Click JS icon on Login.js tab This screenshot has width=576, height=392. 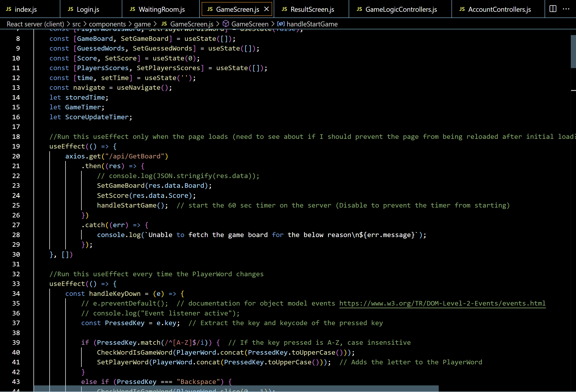[71, 9]
